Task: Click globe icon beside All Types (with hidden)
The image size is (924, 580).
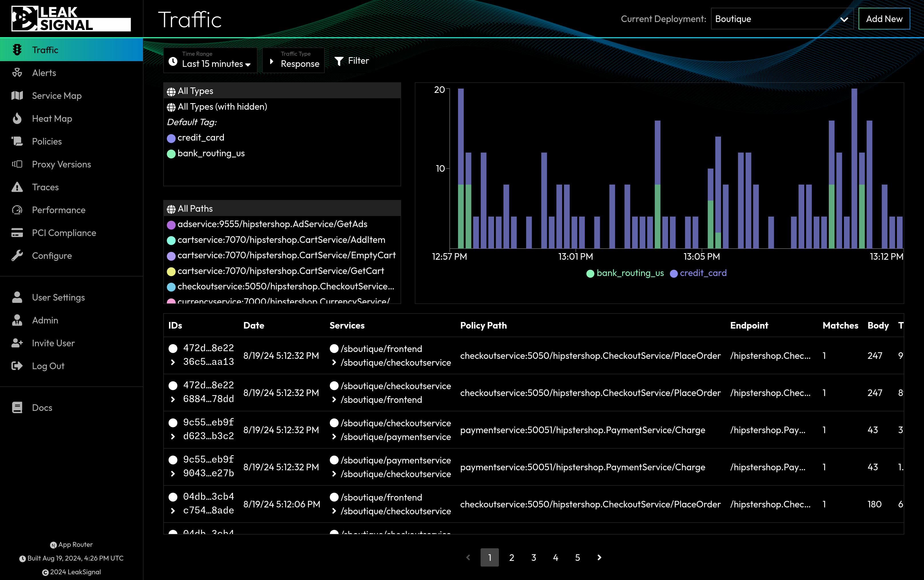Action: pyautogui.click(x=171, y=107)
